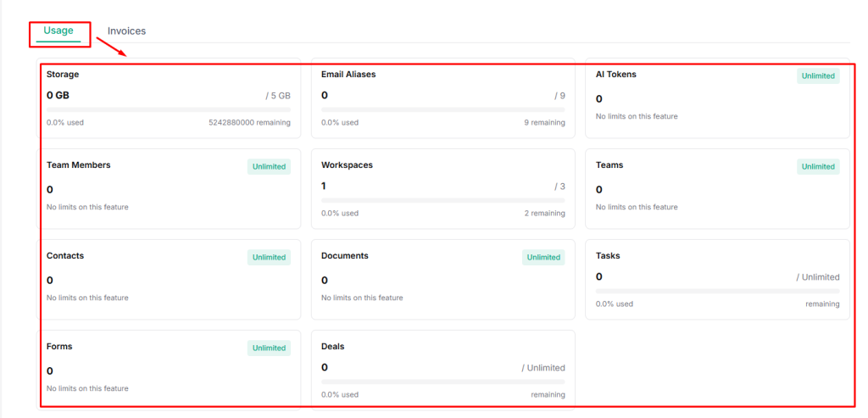Click the Storage card title
Screen dimensions: 868x418
point(63,75)
